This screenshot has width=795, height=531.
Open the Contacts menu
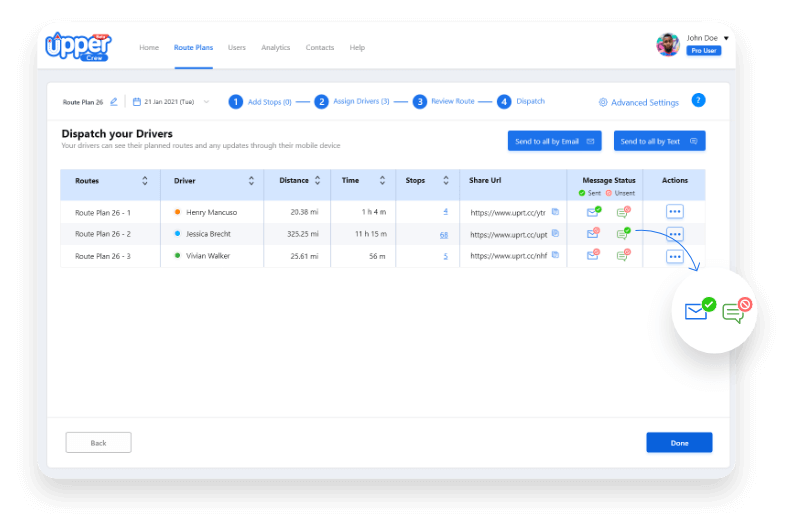[x=319, y=47]
